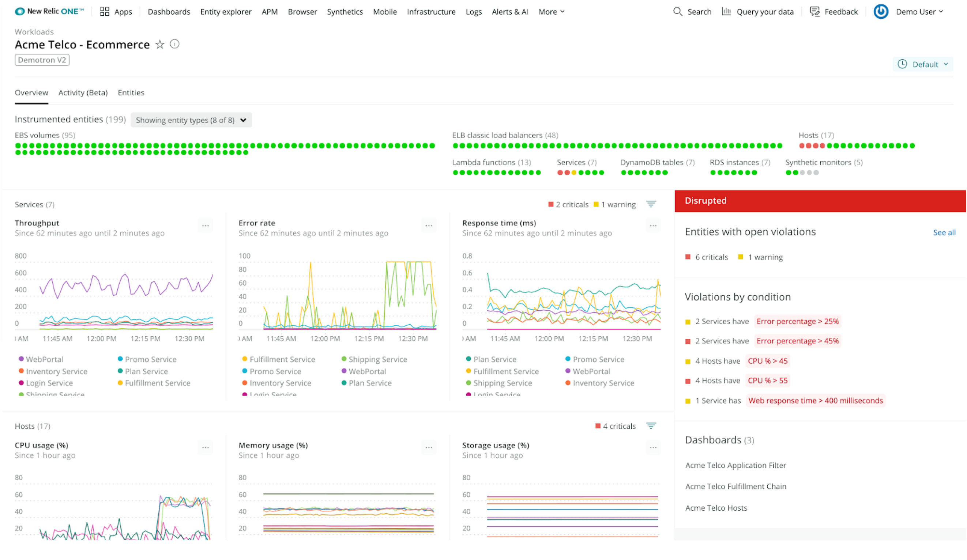Image resolution: width=967 pixels, height=560 pixels.
Task: Open the Entities tab
Action: point(131,92)
